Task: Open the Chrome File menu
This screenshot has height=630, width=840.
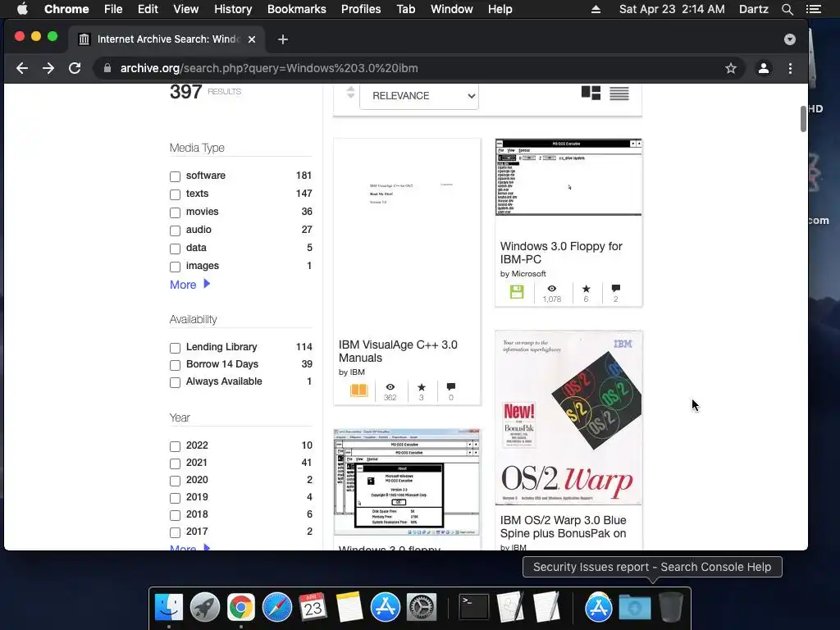Action: 113,9
